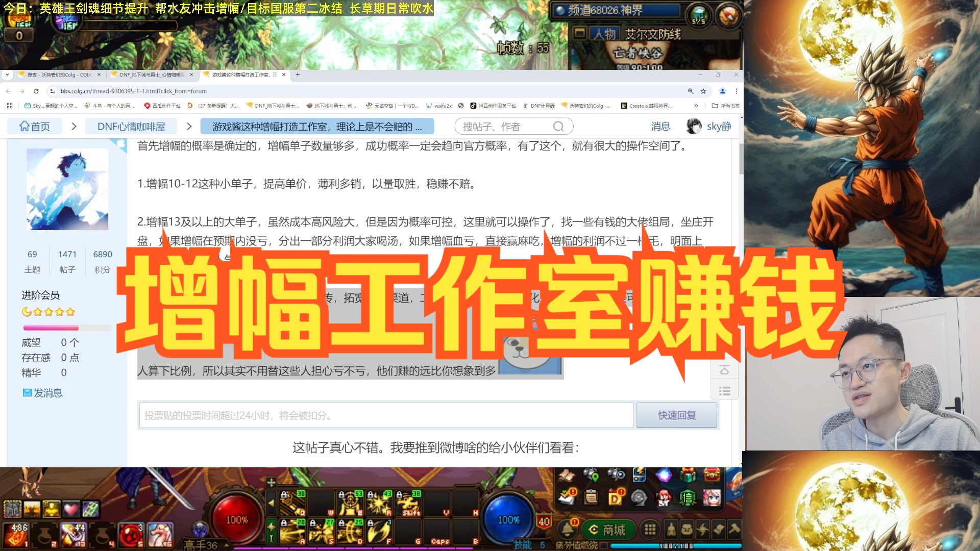This screenshot has height=551, width=980.
Task: Open the 所有书签 folder
Action: [725, 106]
